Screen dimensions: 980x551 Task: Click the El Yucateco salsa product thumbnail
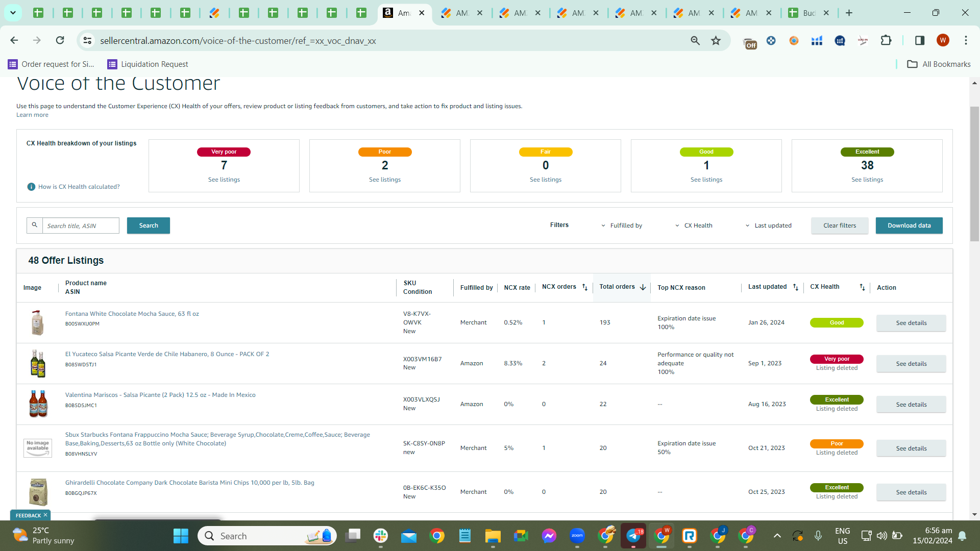[38, 363]
